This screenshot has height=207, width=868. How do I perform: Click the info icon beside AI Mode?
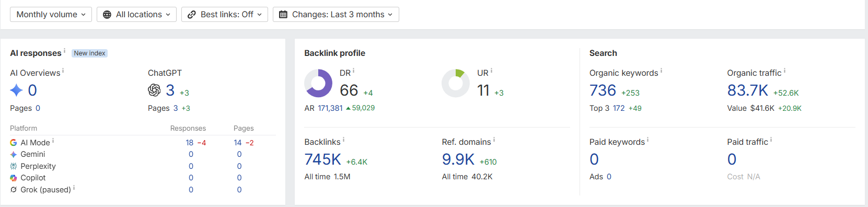[53, 141]
